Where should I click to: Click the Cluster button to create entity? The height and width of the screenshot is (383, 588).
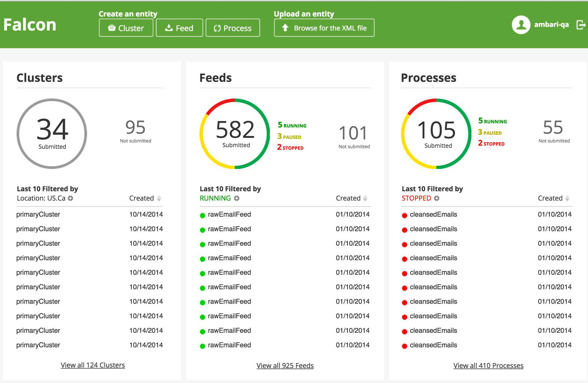126,28
